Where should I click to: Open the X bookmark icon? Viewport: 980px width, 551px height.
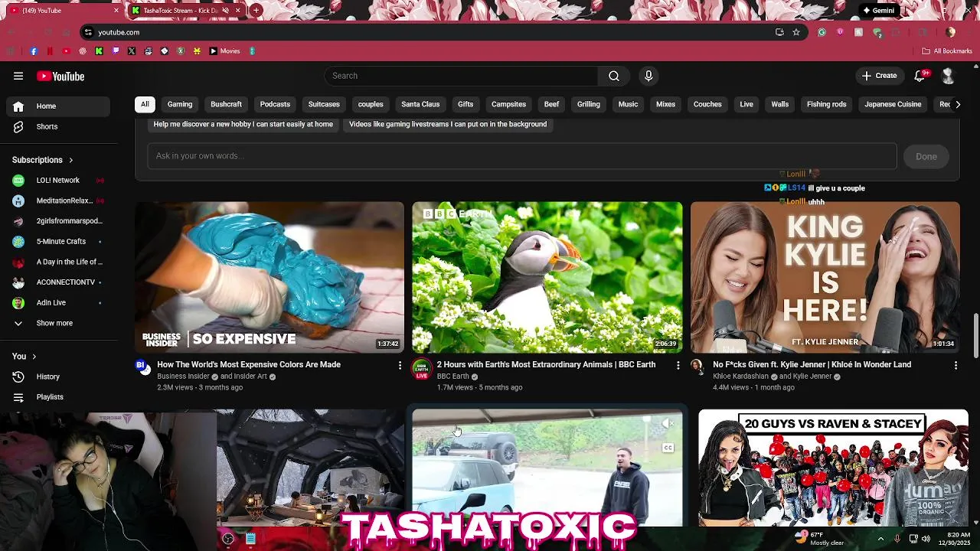tap(132, 51)
